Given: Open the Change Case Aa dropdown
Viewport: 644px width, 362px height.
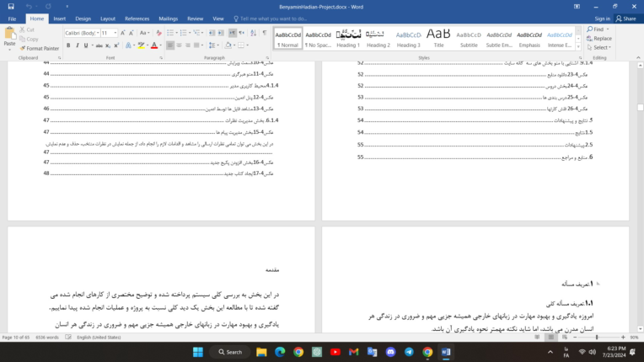Looking at the screenshot, I should [144, 33].
